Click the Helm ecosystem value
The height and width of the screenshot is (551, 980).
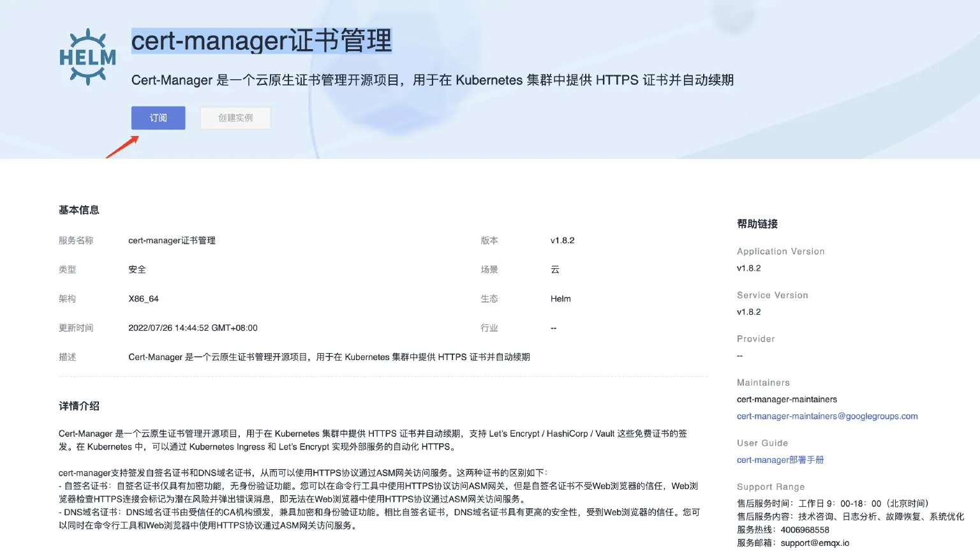(x=560, y=298)
